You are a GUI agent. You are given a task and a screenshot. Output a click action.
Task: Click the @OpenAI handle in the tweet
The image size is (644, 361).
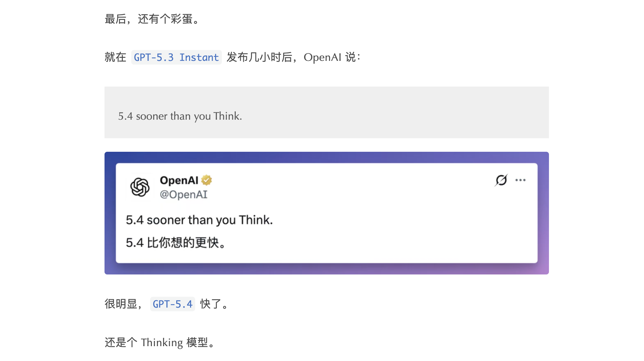[183, 195]
